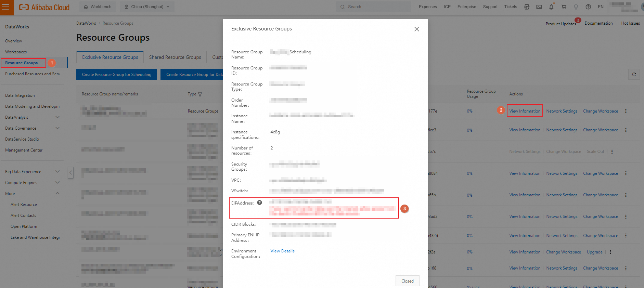Open Network Settings in the 177e row
This screenshot has height=288, width=644.
pos(562,111)
